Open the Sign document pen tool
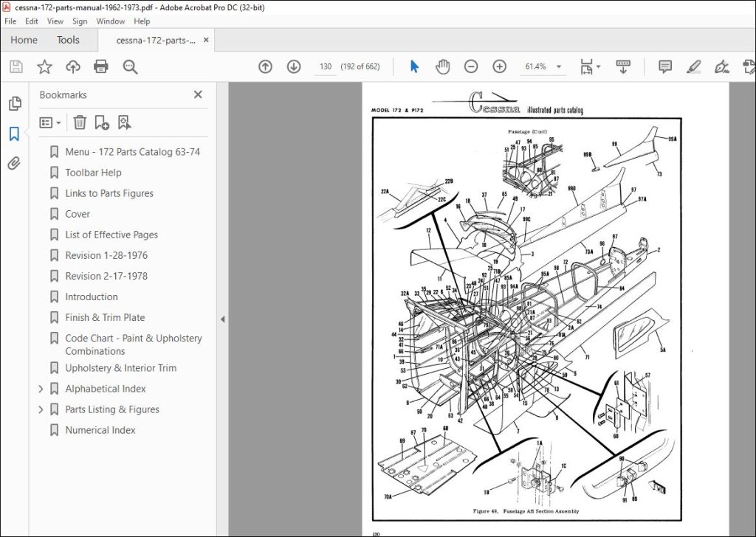756x537 pixels. click(721, 66)
